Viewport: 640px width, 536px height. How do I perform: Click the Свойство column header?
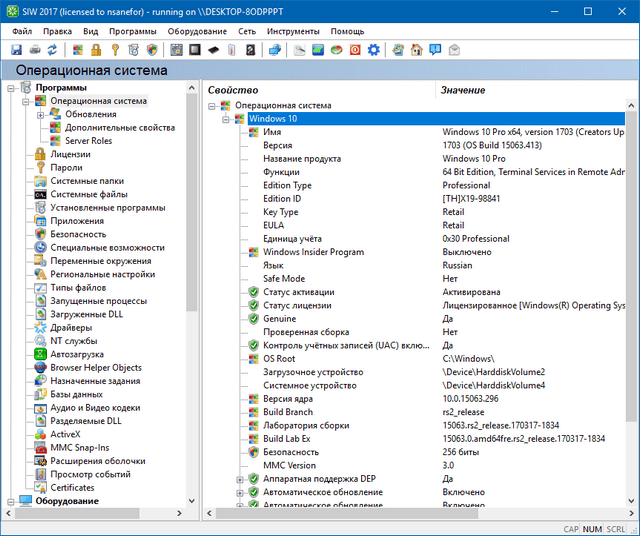[232, 91]
